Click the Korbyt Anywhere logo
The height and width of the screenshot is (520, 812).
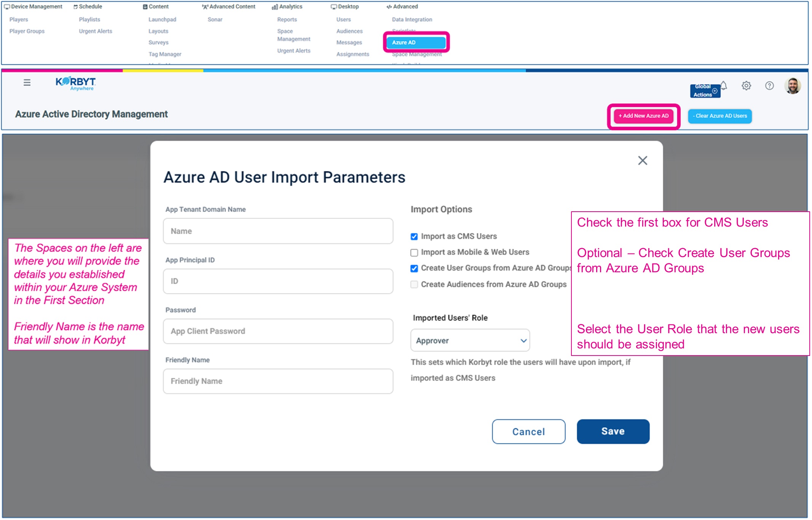click(75, 83)
